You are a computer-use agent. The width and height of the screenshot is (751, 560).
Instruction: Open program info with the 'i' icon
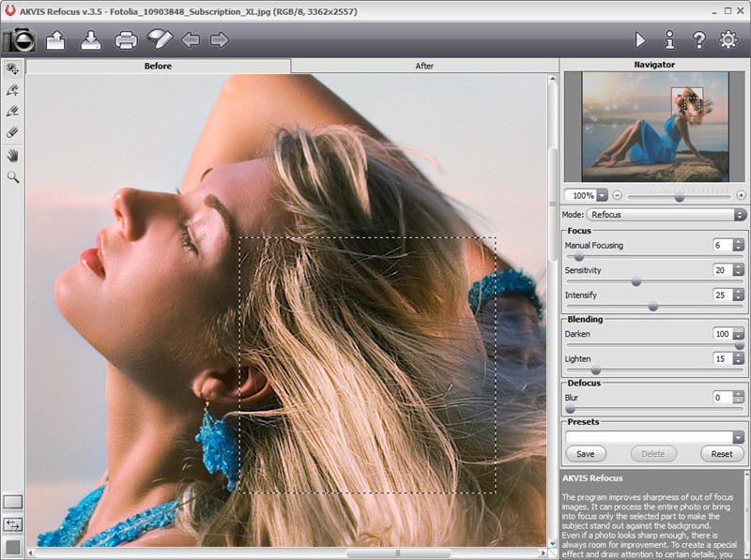pos(669,40)
